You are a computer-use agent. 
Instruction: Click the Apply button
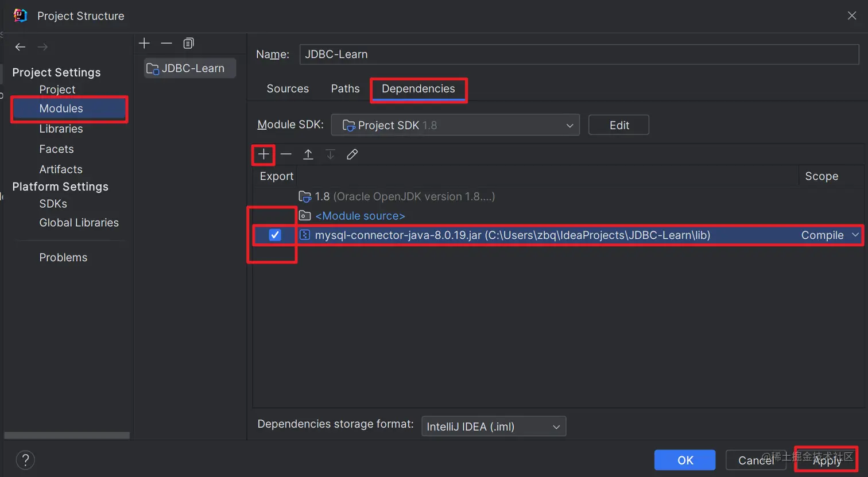pos(827,460)
